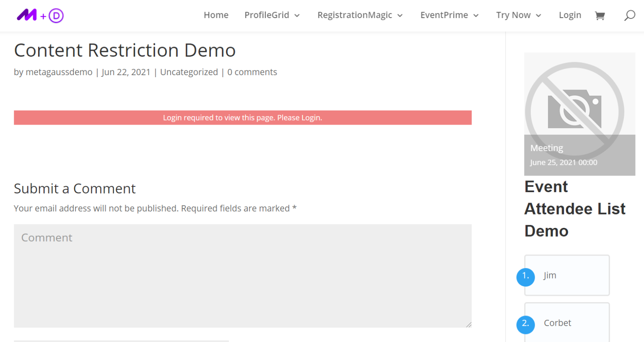Click the blue number 2 badge beside Corbet
644x342 pixels.
point(525,325)
